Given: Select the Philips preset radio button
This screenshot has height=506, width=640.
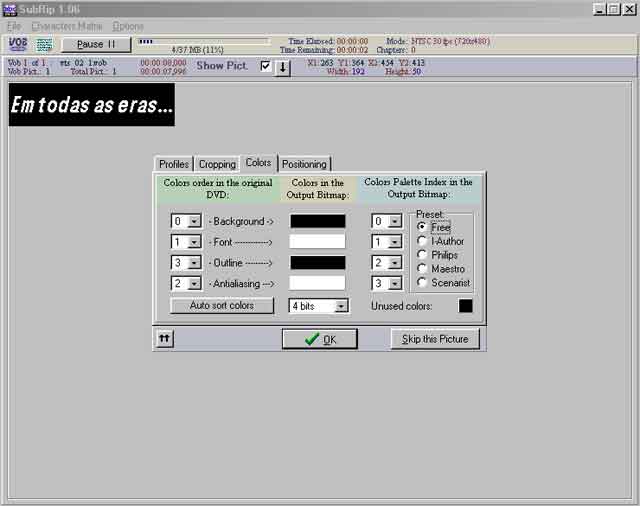Looking at the screenshot, I should point(422,255).
